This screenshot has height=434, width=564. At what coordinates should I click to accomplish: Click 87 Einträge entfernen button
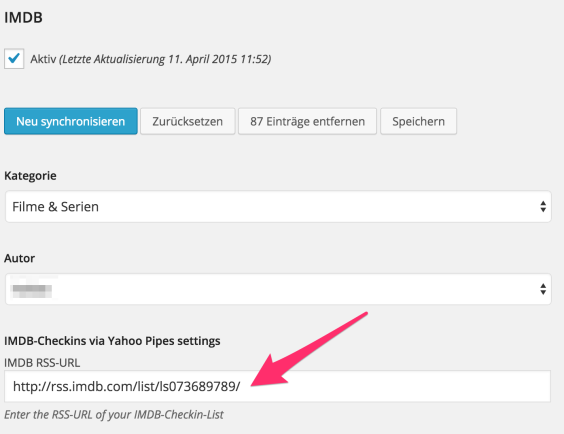(307, 121)
